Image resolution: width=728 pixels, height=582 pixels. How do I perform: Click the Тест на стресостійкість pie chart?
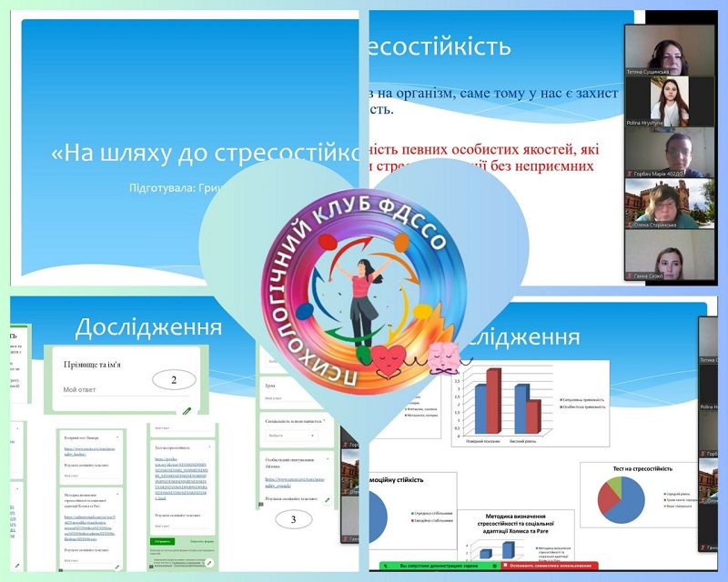pyautogui.click(x=621, y=499)
